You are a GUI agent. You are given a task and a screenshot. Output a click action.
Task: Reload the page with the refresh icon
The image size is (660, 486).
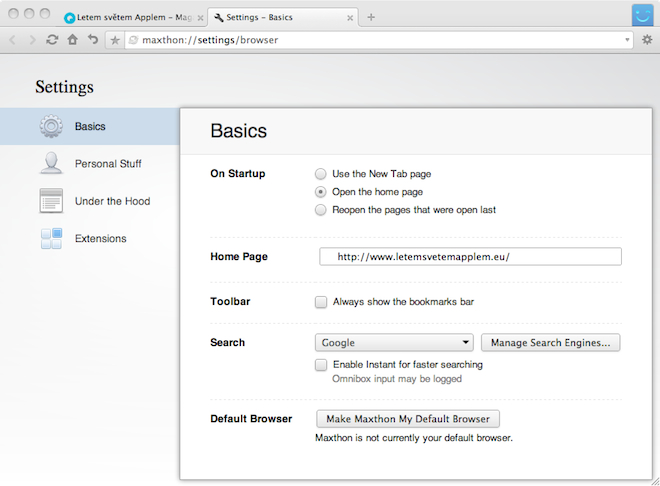pos(52,40)
